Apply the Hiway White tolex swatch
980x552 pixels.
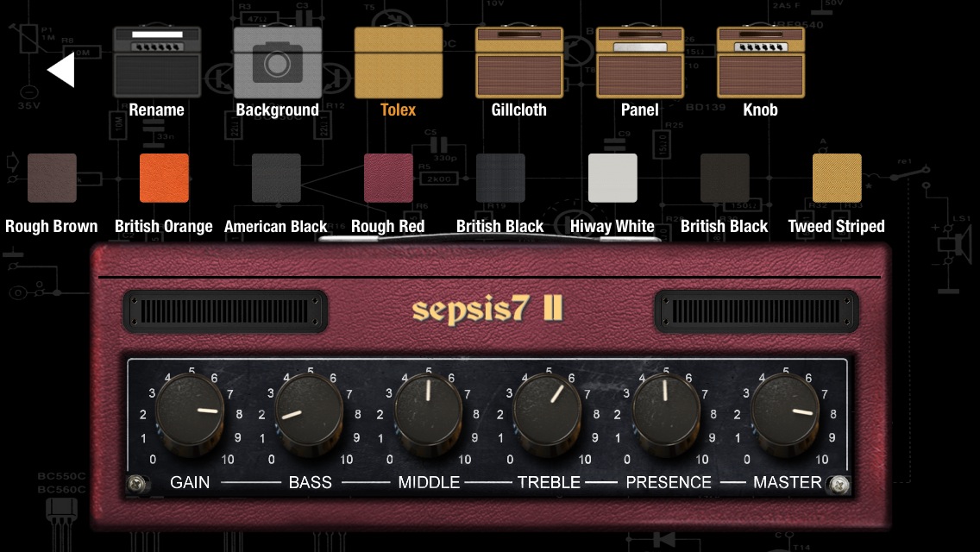pyautogui.click(x=612, y=178)
